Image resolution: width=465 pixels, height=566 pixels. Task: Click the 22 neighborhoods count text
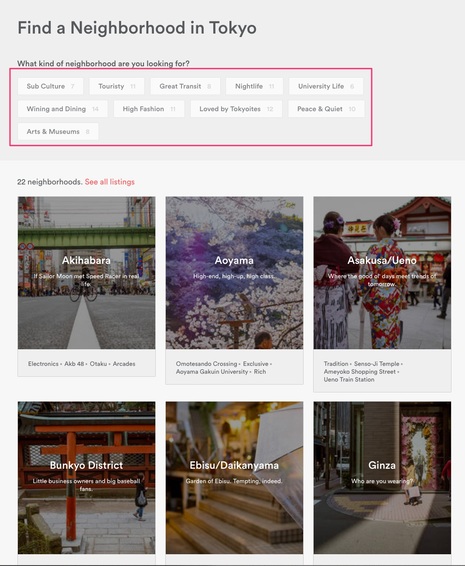[50, 182]
